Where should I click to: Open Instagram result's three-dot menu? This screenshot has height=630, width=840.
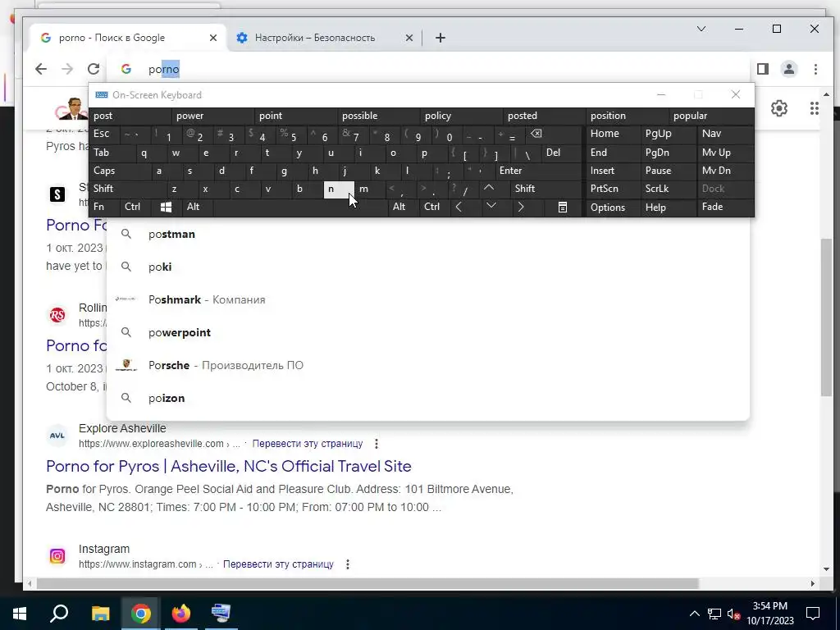pyautogui.click(x=348, y=564)
